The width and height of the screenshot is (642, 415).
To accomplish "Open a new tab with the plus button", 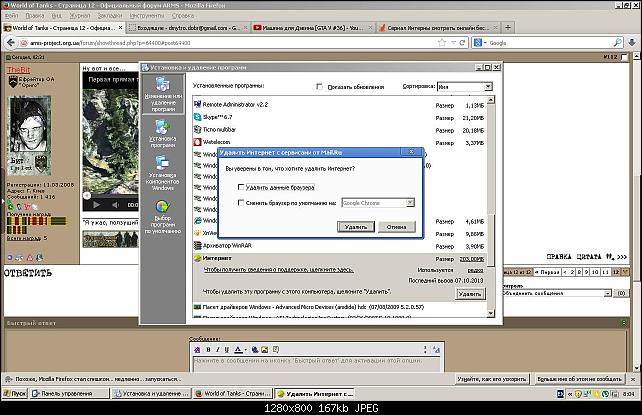I will [508, 27].
